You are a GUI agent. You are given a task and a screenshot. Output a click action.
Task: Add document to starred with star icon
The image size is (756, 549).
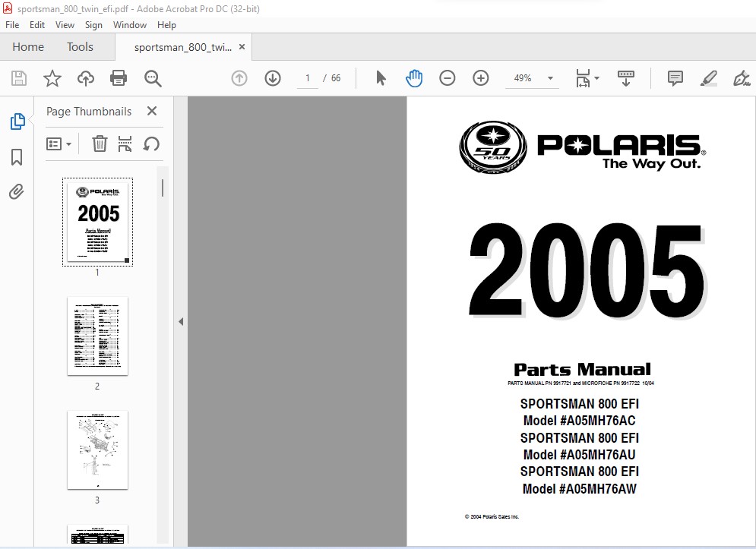click(x=52, y=78)
